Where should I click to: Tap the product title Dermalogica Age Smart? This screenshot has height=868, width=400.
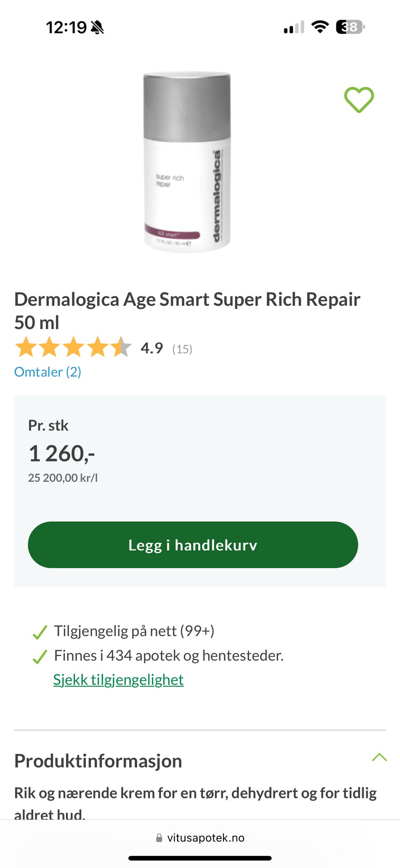tap(187, 311)
